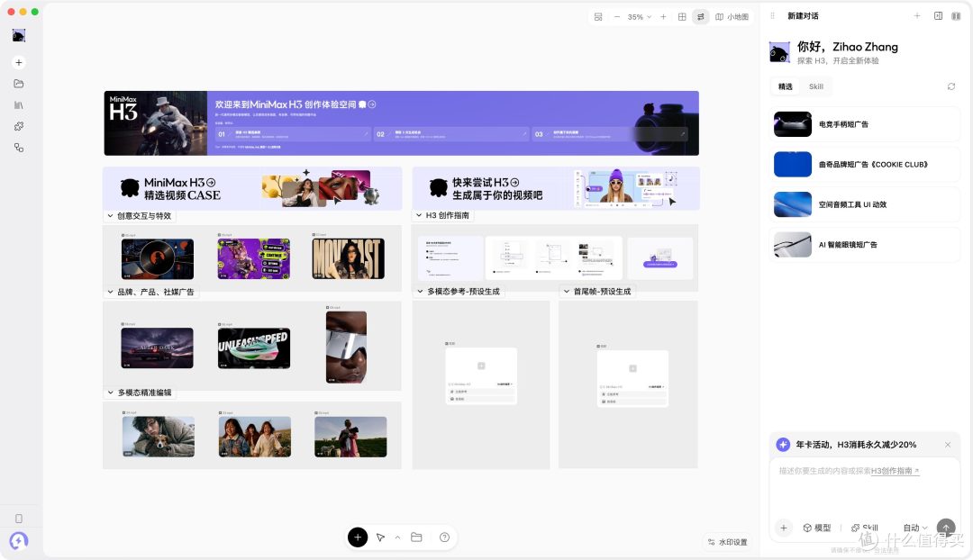Viewport: 973px width, 560px height.
Task: Open the man with dog thumbnail
Action: 159,437
